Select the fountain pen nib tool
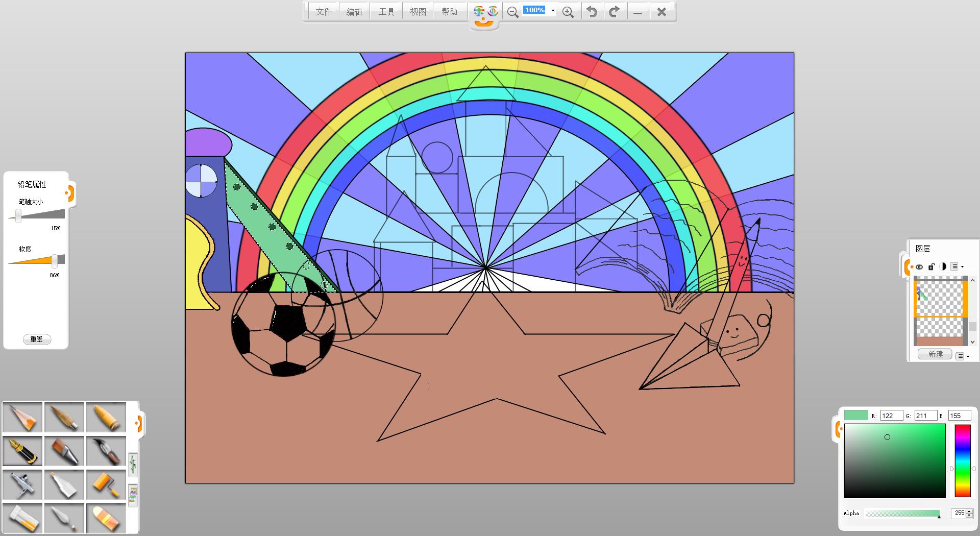Screen dimensions: 980x536 point(22,451)
